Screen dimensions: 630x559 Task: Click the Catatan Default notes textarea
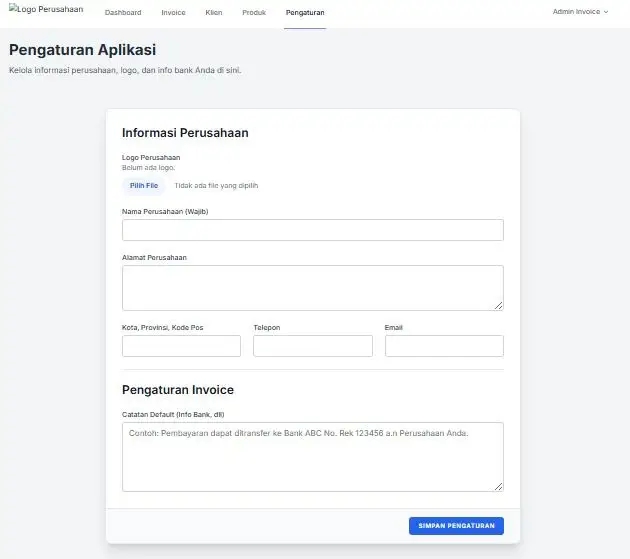313,457
